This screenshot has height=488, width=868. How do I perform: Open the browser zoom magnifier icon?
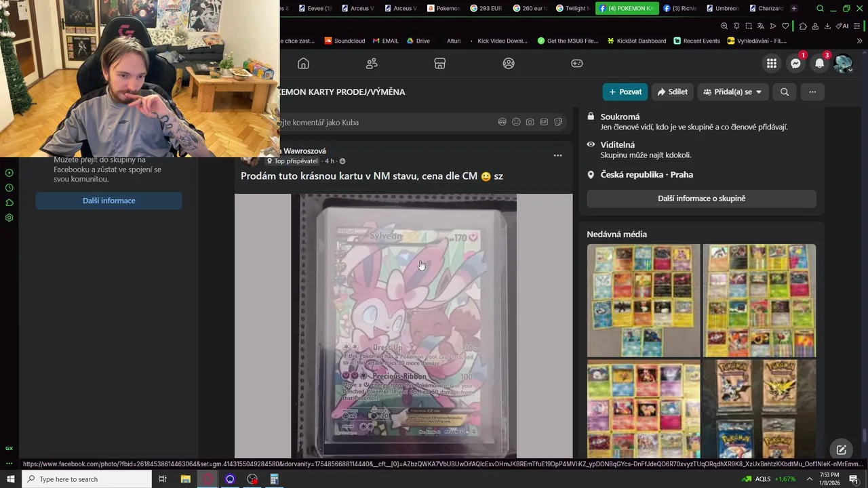click(x=724, y=26)
